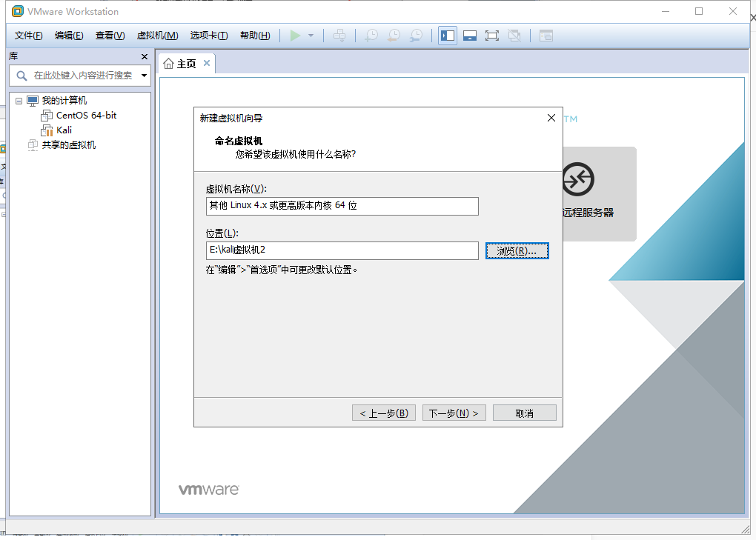Viewport: 756px width, 540px height.
Task: Click the 远程服务器 connect icon
Action: click(x=578, y=179)
